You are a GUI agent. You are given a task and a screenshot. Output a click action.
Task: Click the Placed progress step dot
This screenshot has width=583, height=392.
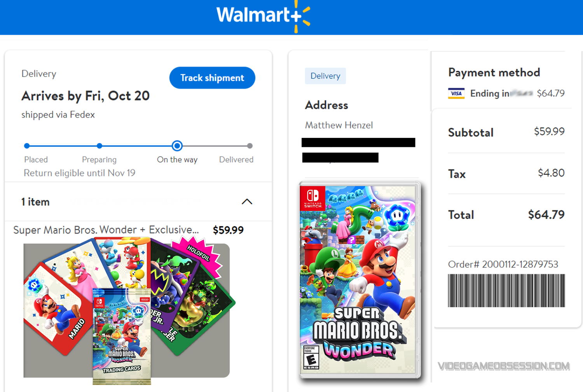click(27, 146)
